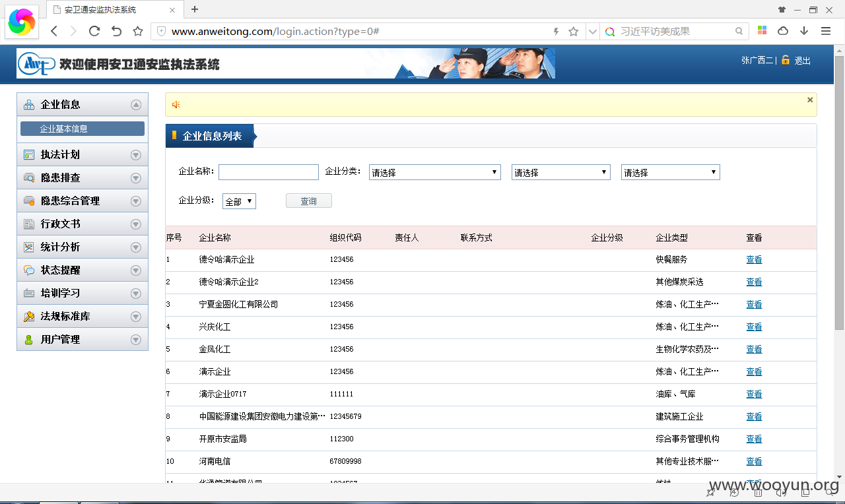Viewport: 845px width, 504px height.
Task: Click the lock icon beside 退出
Action: click(786, 60)
